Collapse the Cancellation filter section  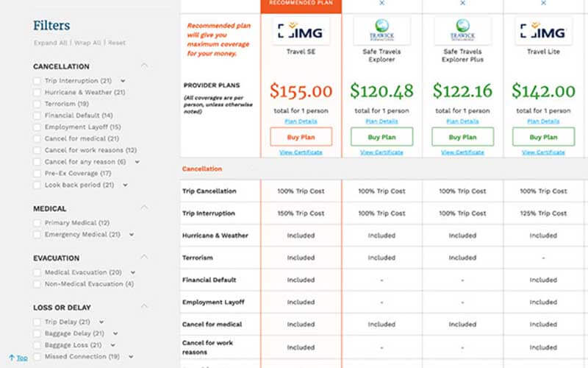(144, 66)
